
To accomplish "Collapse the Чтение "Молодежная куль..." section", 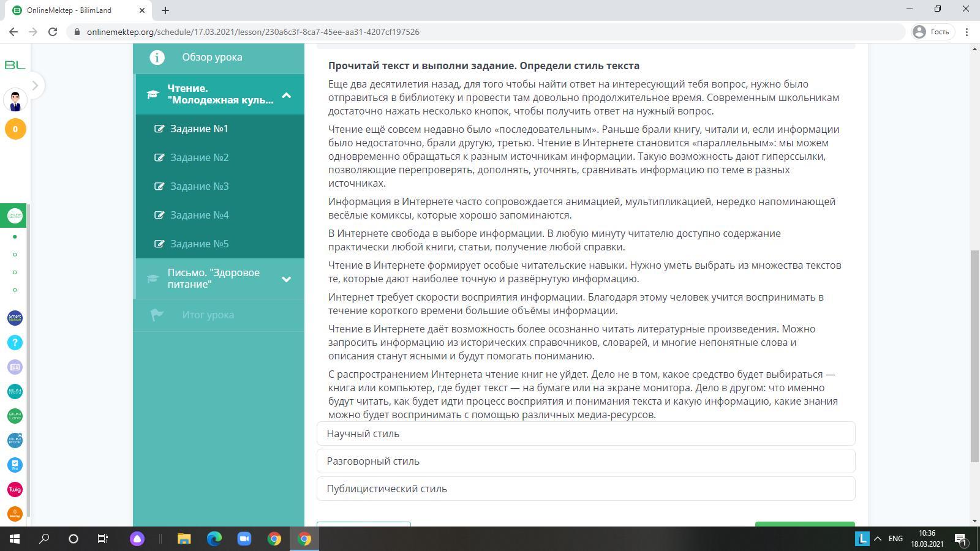I will pos(286,95).
